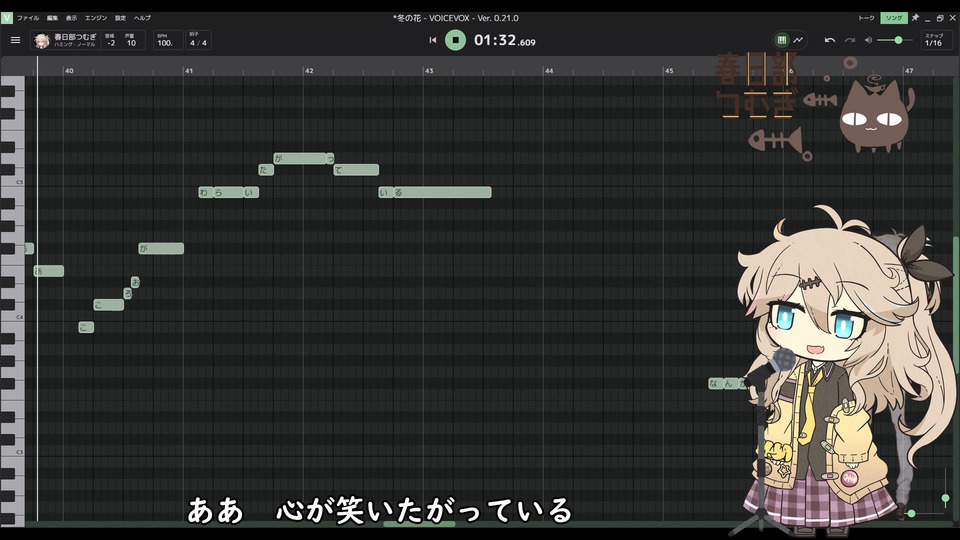Screen dimensions: 960x540
Task: Redo the last undone edit
Action: tap(849, 40)
